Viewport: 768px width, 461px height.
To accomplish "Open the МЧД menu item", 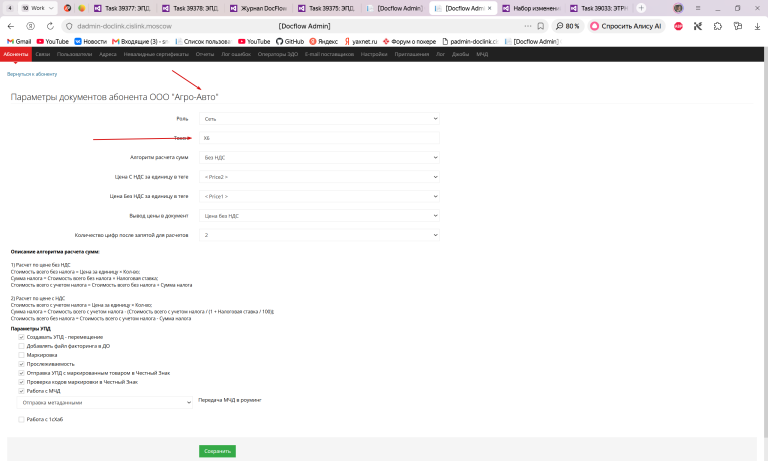I will (x=482, y=54).
